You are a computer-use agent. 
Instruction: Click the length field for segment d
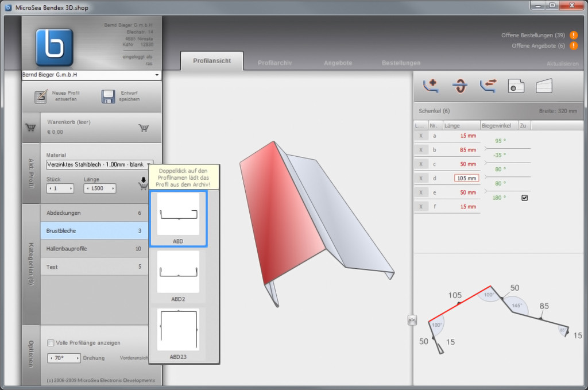(466, 178)
